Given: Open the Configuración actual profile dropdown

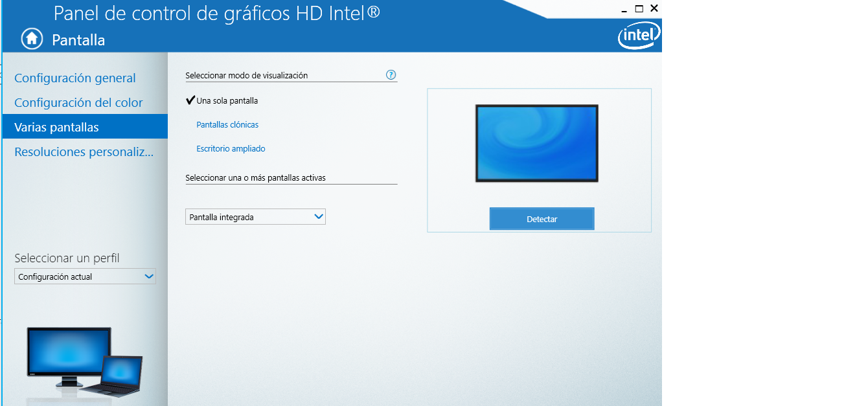Looking at the screenshot, I should click(85, 276).
